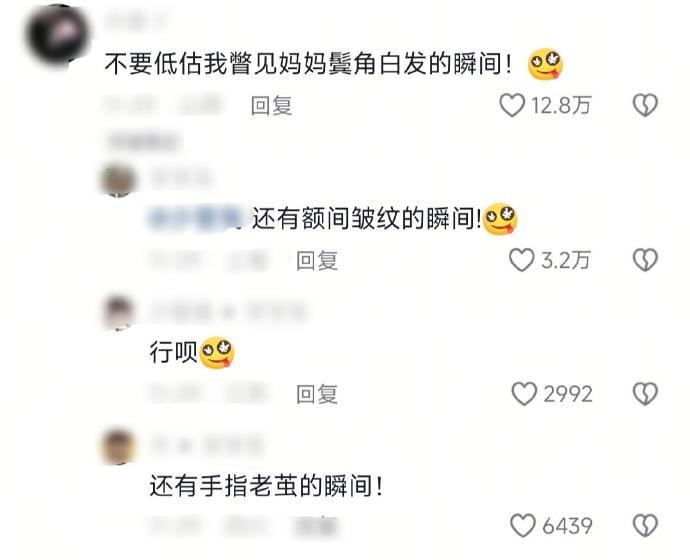Screen dimensions: 690x560
Task: Tap the blurred username above the 行呗 reply
Action: click(229, 312)
